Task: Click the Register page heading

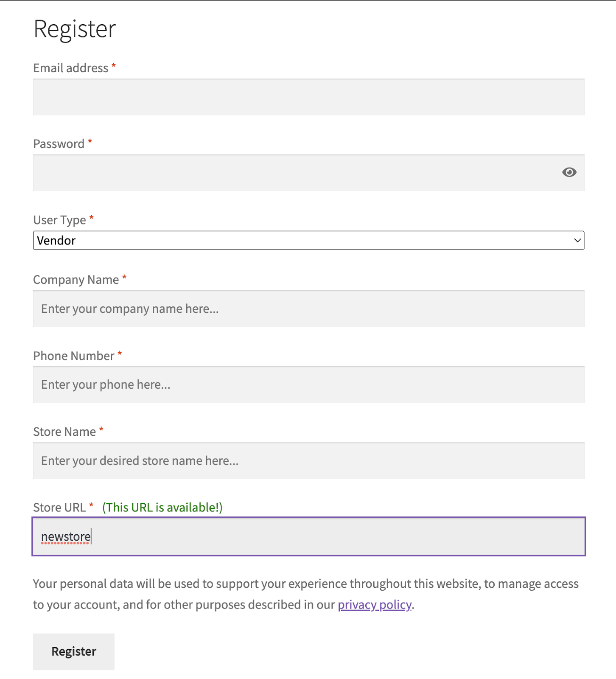Action: click(x=75, y=29)
